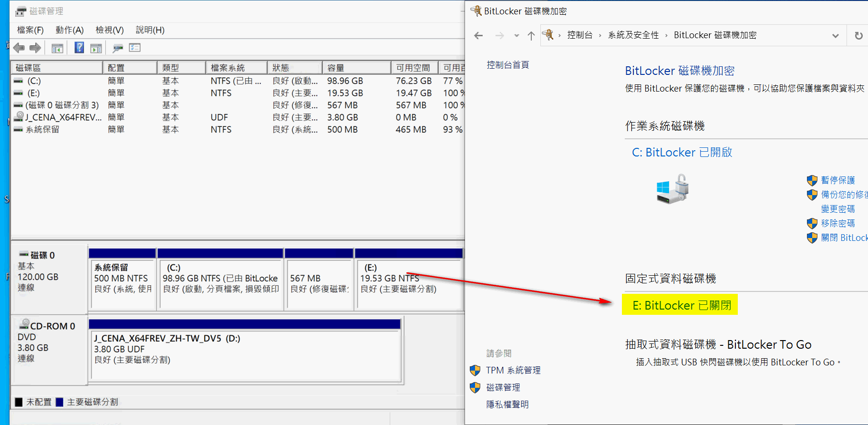
Task: Click the UDF file system cell
Action: coord(219,117)
